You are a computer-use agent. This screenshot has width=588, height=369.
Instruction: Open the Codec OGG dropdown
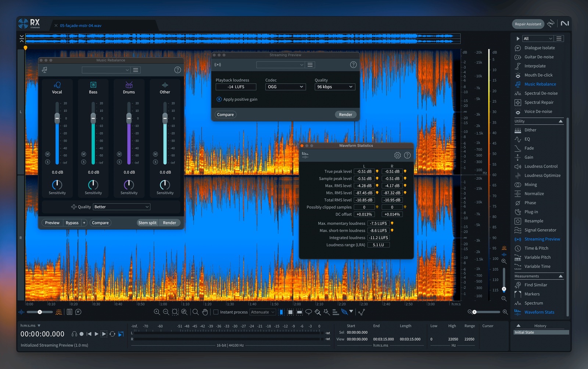pos(286,87)
